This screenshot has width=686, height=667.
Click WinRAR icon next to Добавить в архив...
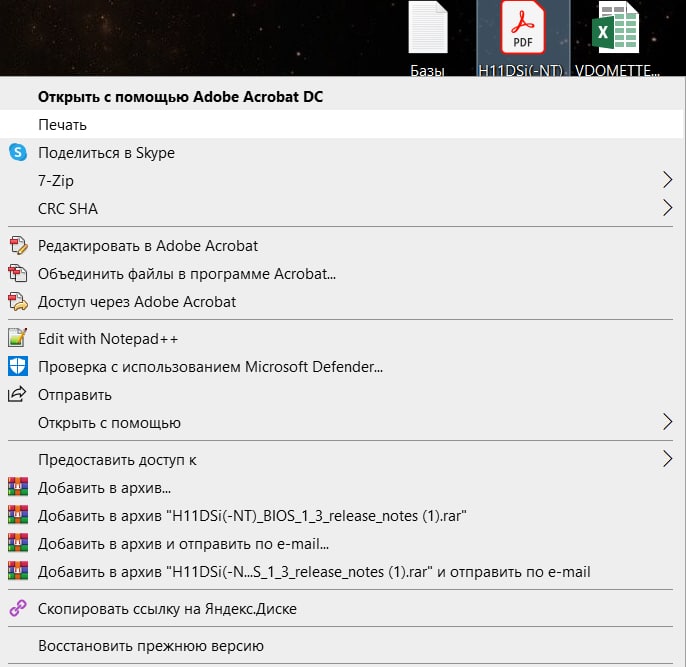coord(18,487)
